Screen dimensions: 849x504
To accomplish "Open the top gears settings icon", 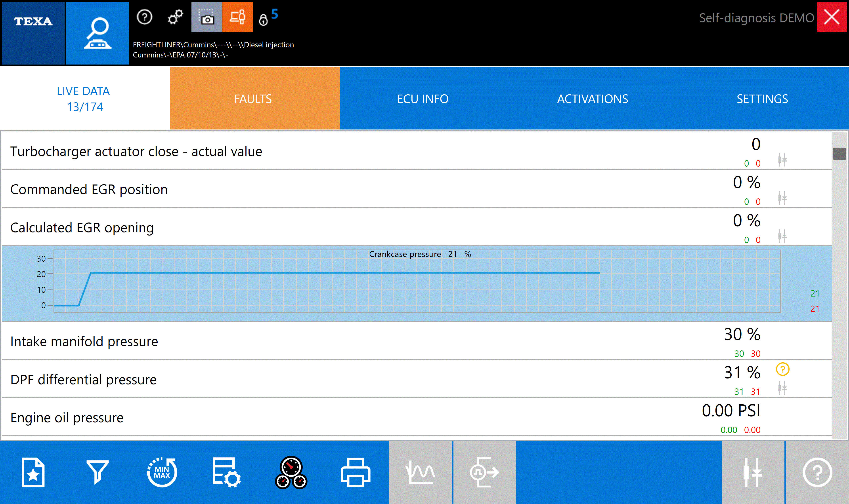I will coord(175,17).
